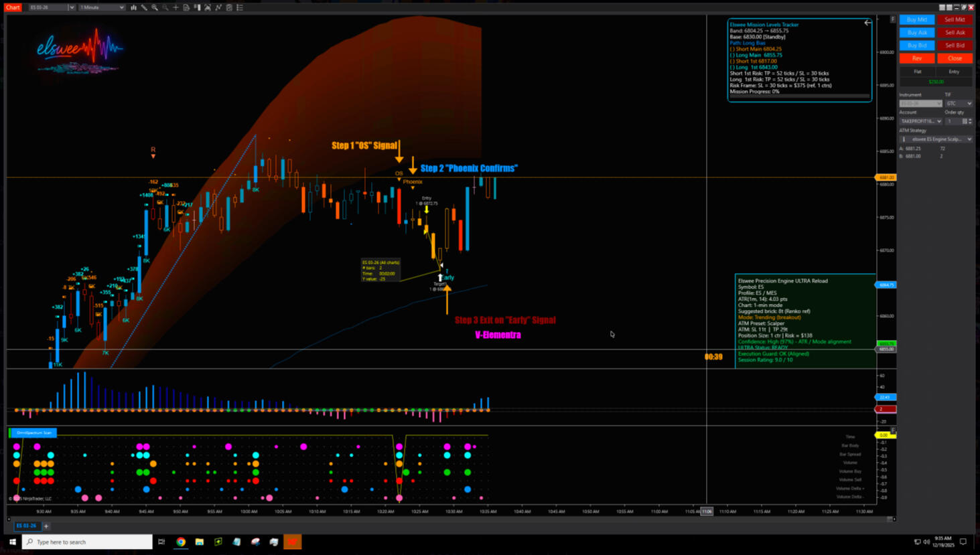
Task: Open the indicators icon in toolbar
Action: coord(208,7)
